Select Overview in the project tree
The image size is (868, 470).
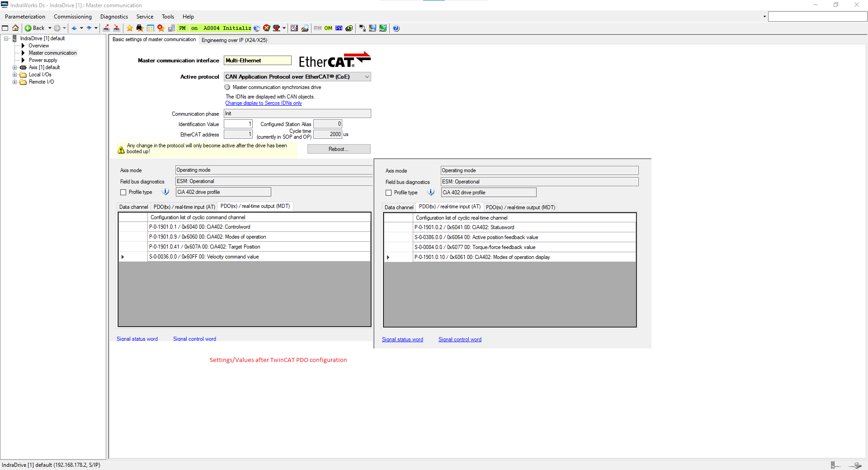[38, 46]
